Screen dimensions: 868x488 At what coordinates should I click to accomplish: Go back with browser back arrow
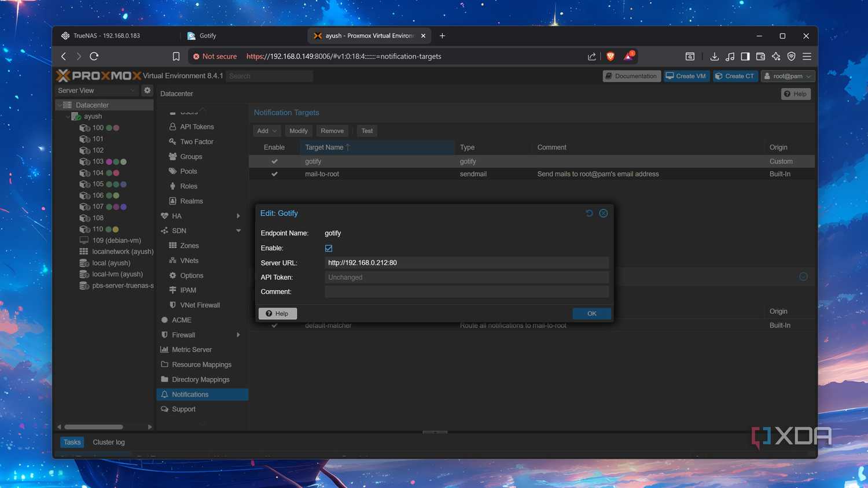(x=64, y=56)
